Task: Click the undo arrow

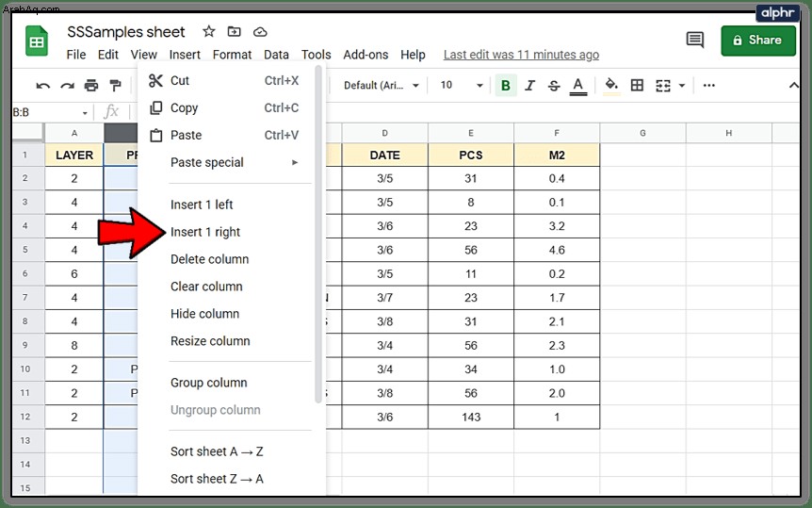Action: 43,86
